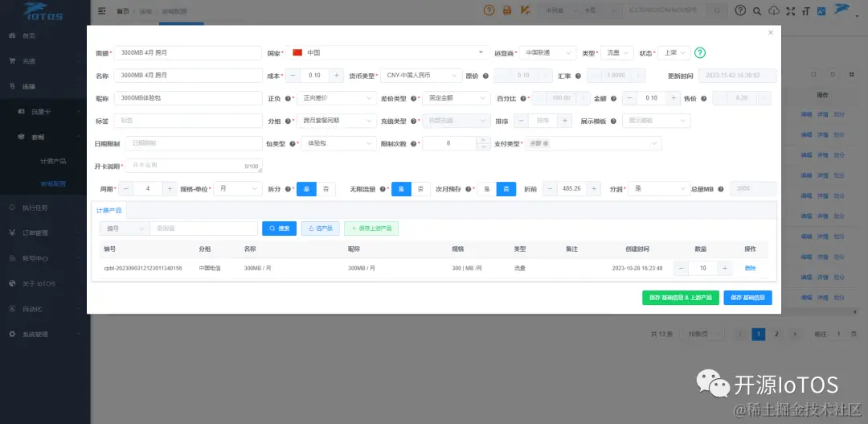Open the 运营商 carrier dropdown

point(547,52)
